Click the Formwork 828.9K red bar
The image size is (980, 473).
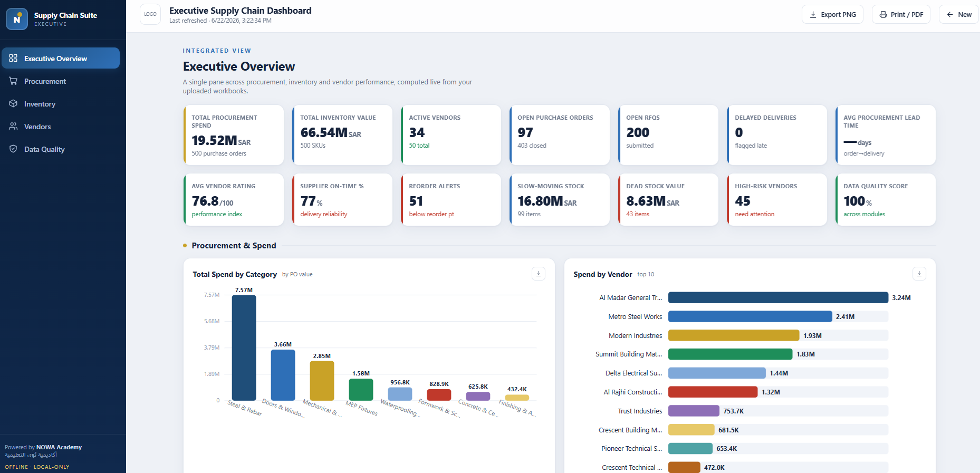[x=439, y=395]
